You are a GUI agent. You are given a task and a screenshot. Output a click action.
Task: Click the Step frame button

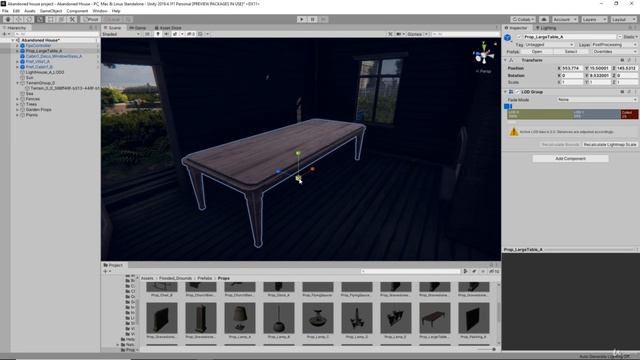pos(323,19)
